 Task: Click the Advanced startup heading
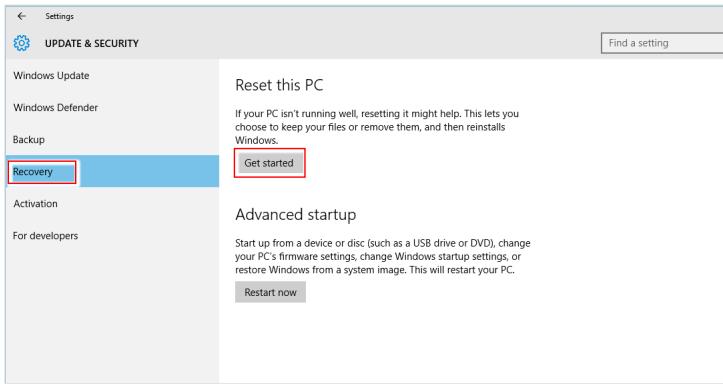click(x=296, y=215)
